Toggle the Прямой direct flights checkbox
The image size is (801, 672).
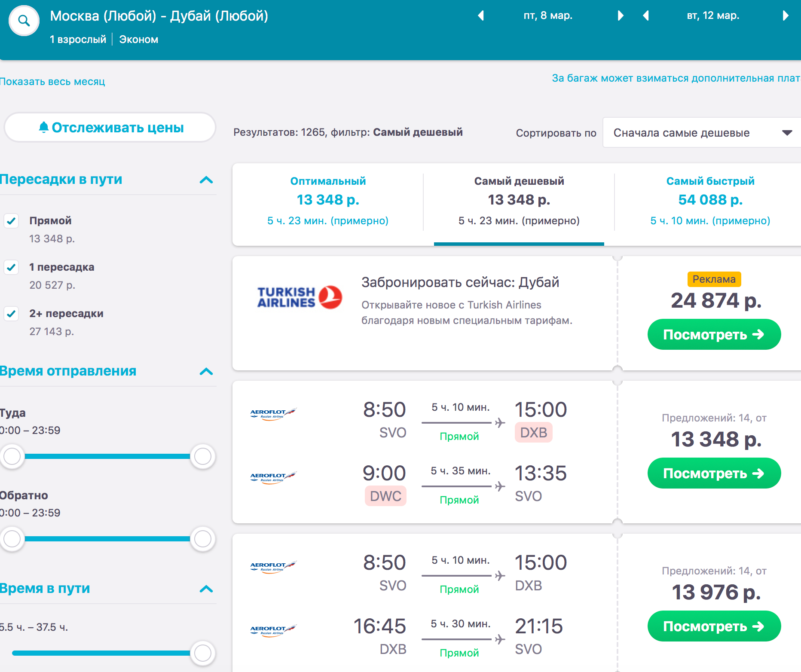coord(11,221)
